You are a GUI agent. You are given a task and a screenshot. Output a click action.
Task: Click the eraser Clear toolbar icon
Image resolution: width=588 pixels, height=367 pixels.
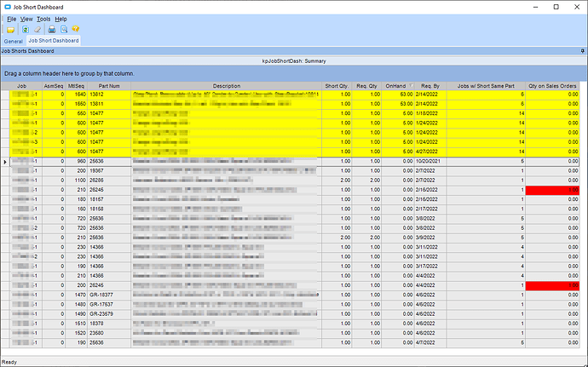tap(37, 29)
